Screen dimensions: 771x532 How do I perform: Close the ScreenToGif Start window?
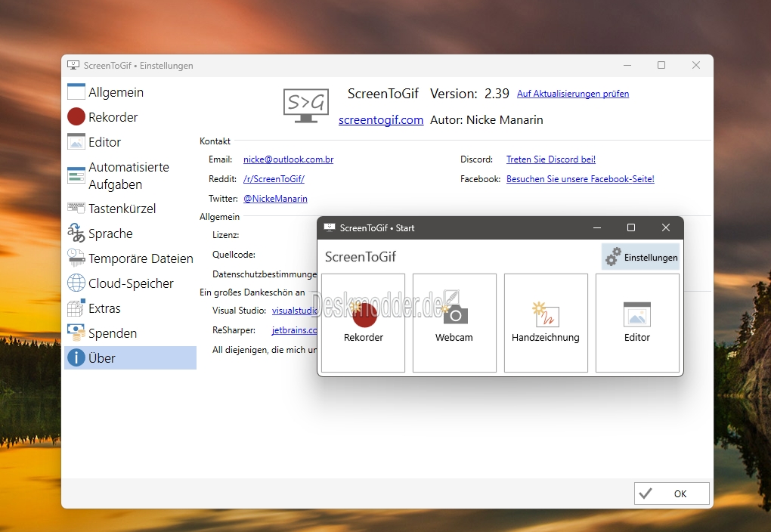666,227
